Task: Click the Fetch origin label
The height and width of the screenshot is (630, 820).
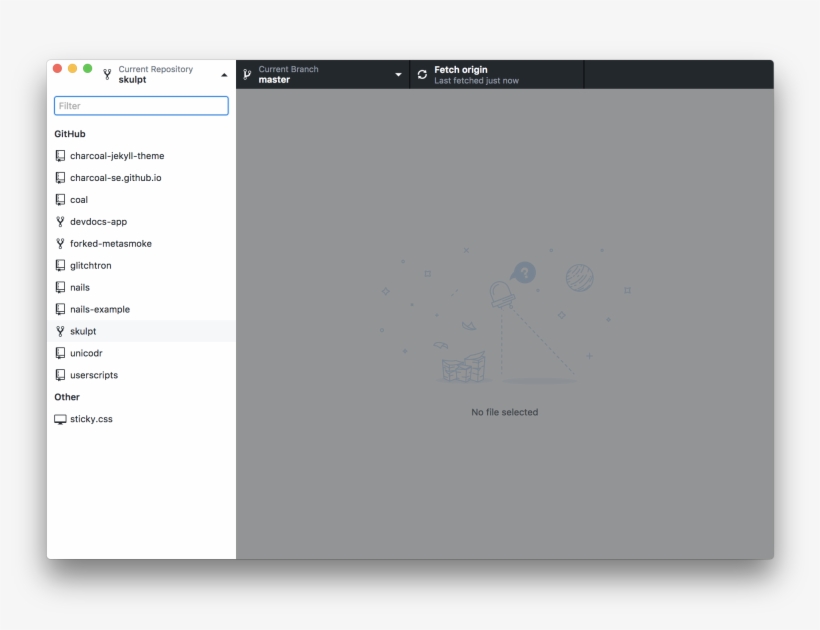Action: tap(461, 70)
